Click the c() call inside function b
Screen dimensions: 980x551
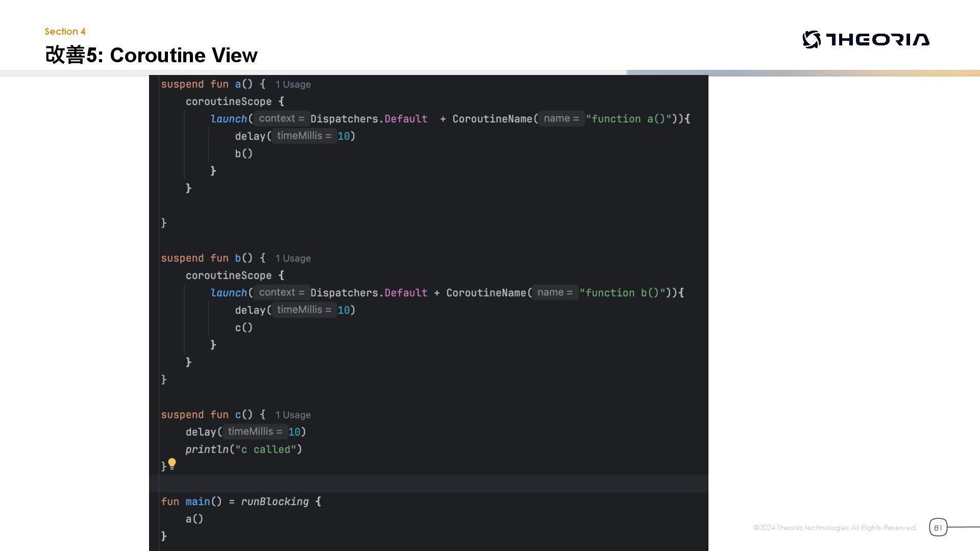[x=243, y=328]
